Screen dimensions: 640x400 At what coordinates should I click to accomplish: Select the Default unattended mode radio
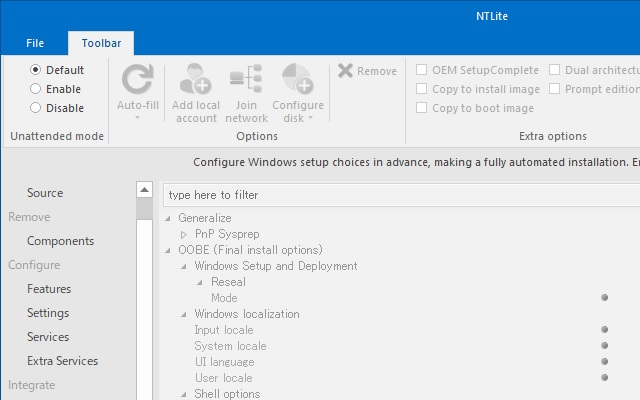pyautogui.click(x=36, y=70)
